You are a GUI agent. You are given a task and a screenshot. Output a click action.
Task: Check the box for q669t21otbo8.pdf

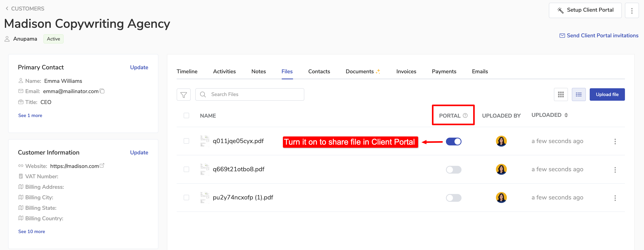186,169
